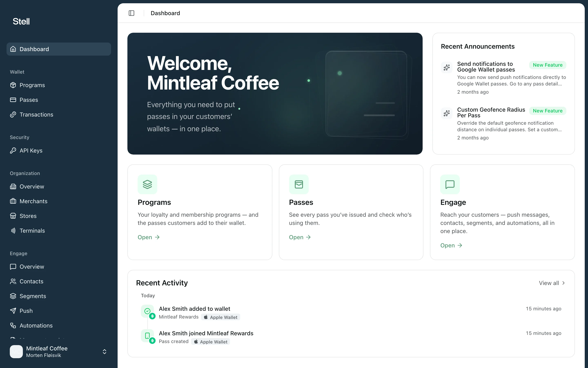Viewport: 588px width, 368px height.
Task: Click the Stores storefront icon
Action: point(13,216)
